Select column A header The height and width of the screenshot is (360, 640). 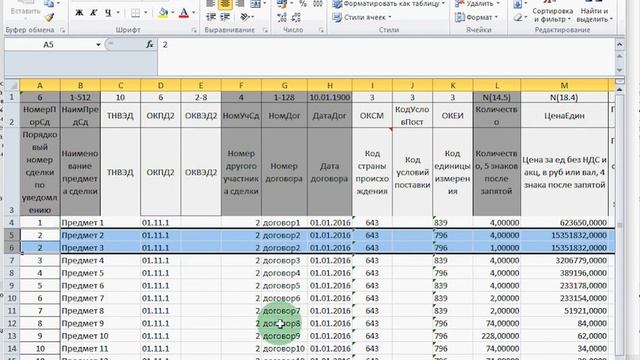40,85
